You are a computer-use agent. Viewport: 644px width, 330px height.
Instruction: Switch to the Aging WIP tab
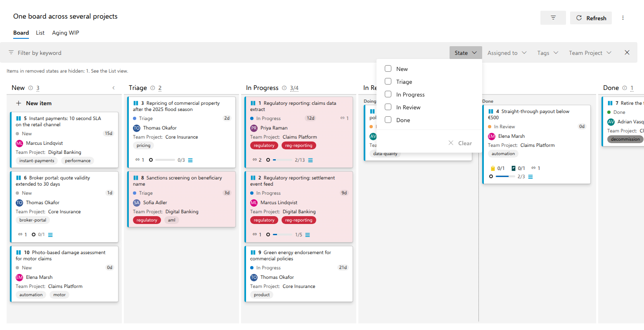tap(66, 33)
